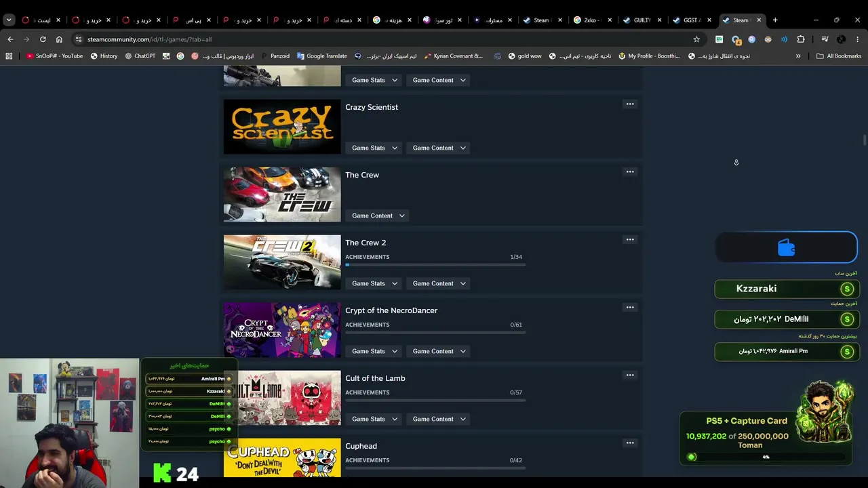The height and width of the screenshot is (488, 868).
Task: Open the Chrome profile avatar
Action: point(841,39)
